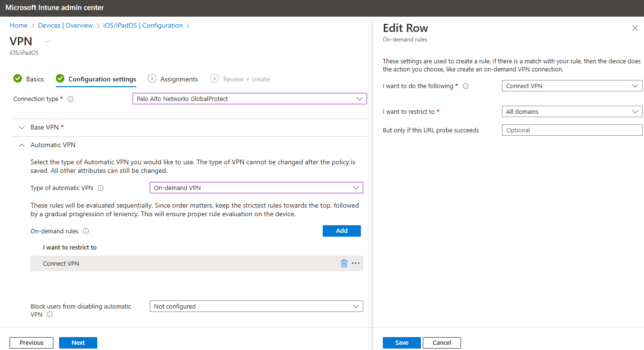Switch to the Basics tab

coord(34,79)
